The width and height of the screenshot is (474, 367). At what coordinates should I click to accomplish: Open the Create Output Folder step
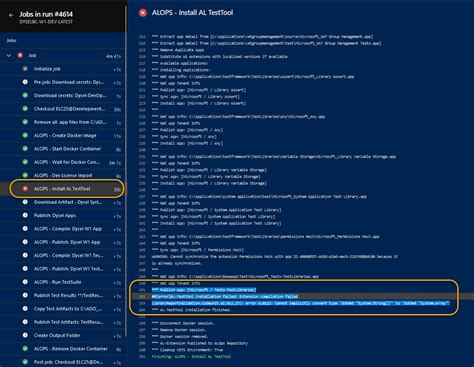pyautogui.click(x=62, y=336)
